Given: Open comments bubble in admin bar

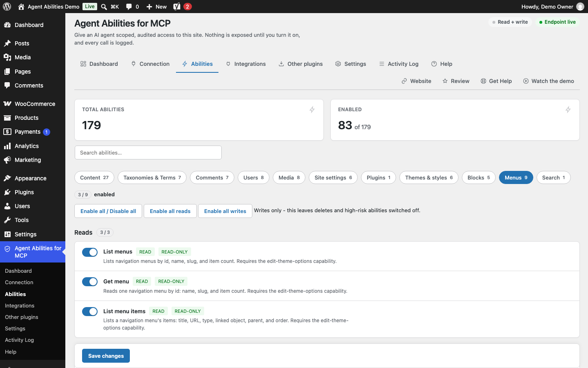Looking at the screenshot, I should click(129, 7).
